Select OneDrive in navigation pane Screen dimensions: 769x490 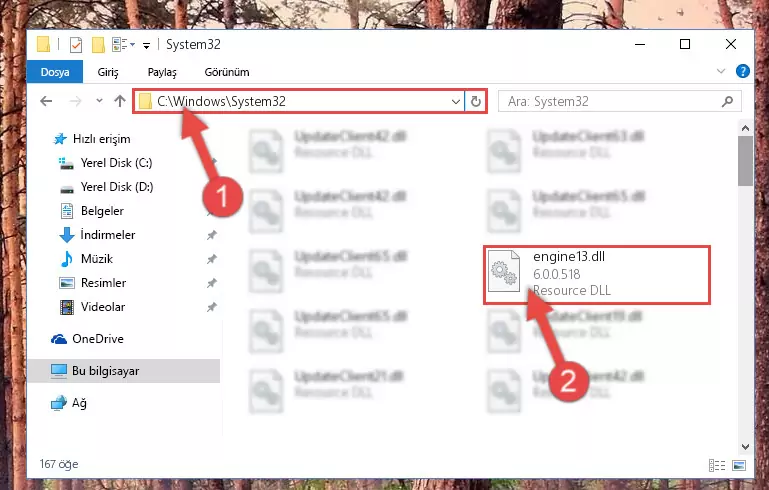(x=98, y=339)
